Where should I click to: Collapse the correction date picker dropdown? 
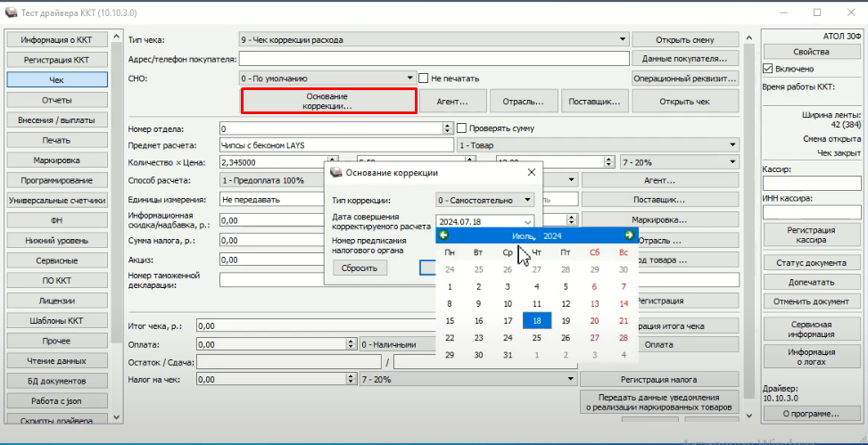pos(527,222)
